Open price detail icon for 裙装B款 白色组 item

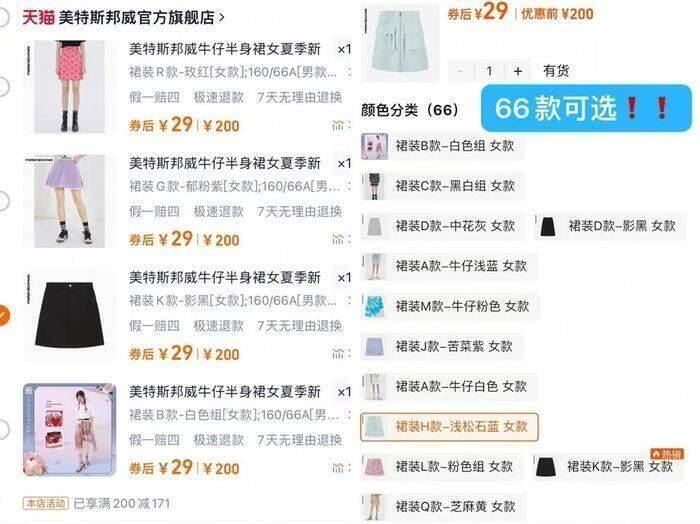(338, 468)
